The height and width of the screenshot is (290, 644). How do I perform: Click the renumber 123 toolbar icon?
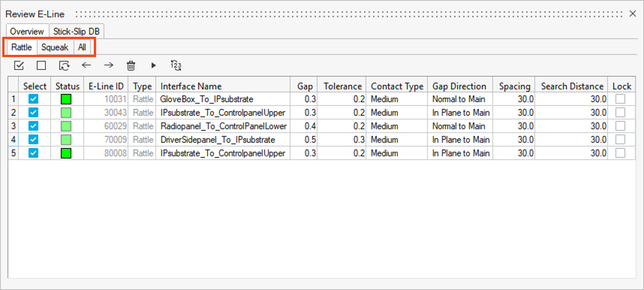pyautogui.click(x=176, y=65)
